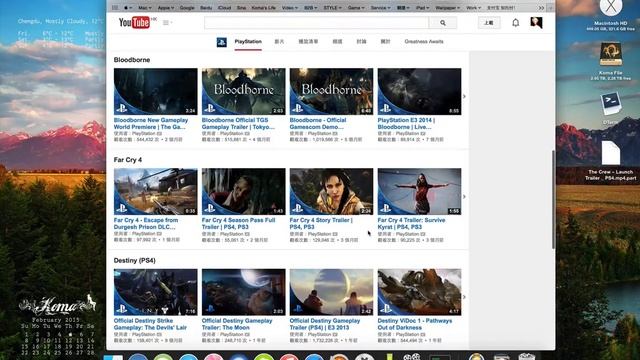The image size is (640, 360).
Task: Click the upload button in YouTube header
Action: (x=489, y=23)
